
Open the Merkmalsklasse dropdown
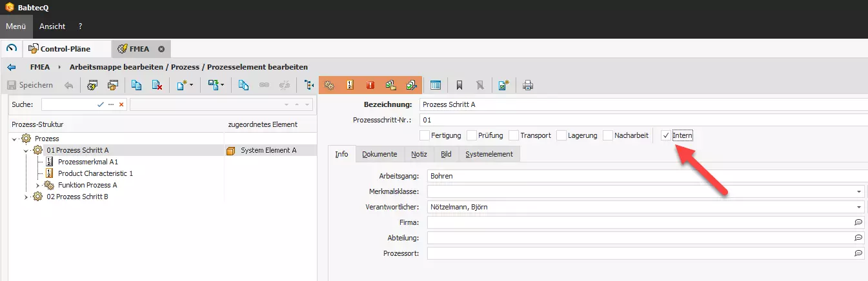coord(859,191)
